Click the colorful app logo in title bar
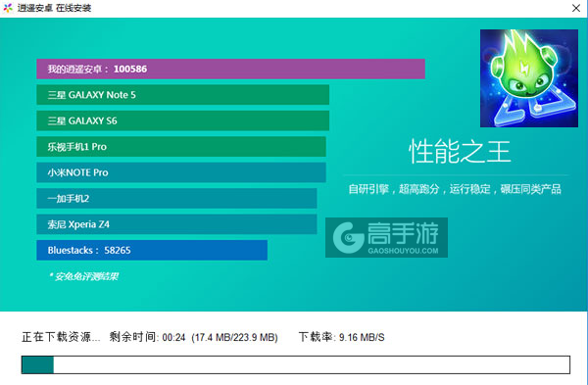Image resolution: width=588 pixels, height=385 pixels. pyautogui.click(x=8, y=8)
